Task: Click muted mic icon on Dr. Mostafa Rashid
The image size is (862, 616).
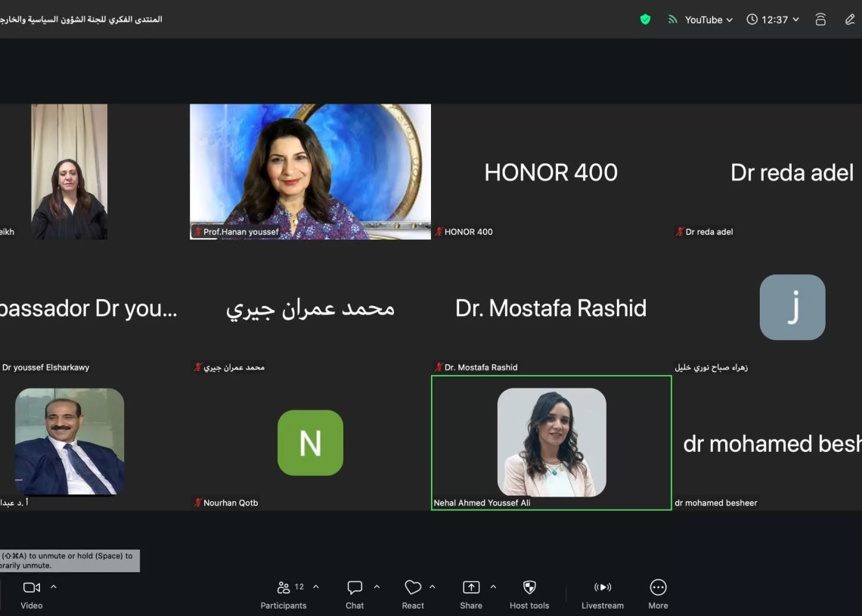Action: click(439, 367)
